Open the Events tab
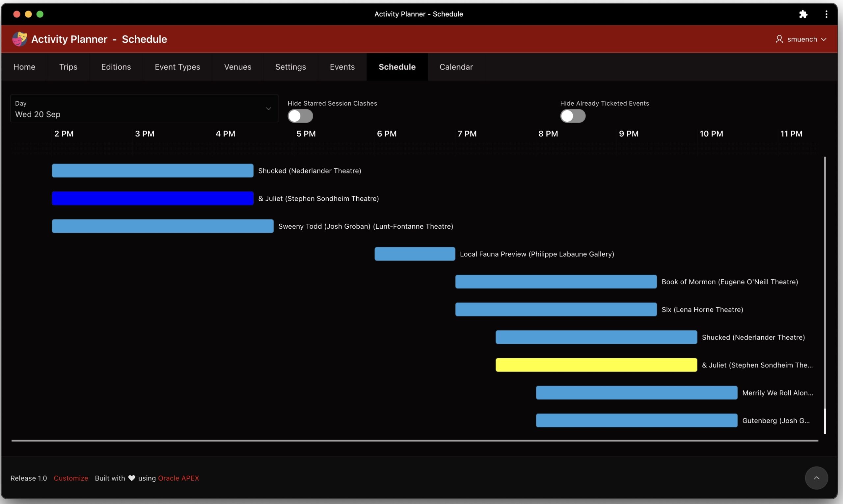The height and width of the screenshot is (504, 843). click(341, 66)
